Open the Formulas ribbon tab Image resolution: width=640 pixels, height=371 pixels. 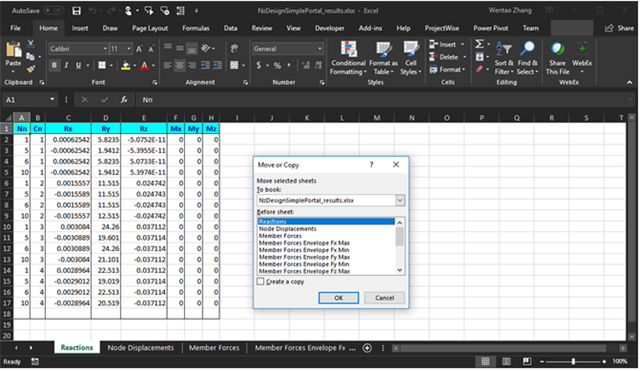point(196,28)
